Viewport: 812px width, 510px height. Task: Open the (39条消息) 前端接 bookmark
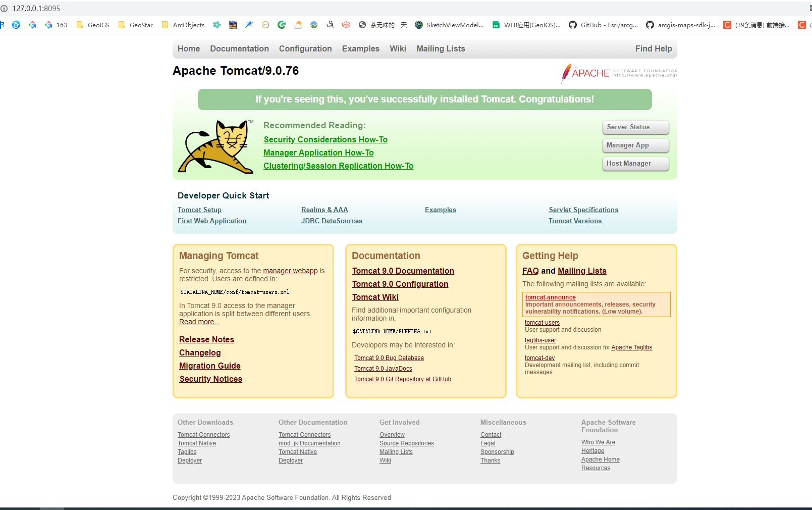[757, 25]
